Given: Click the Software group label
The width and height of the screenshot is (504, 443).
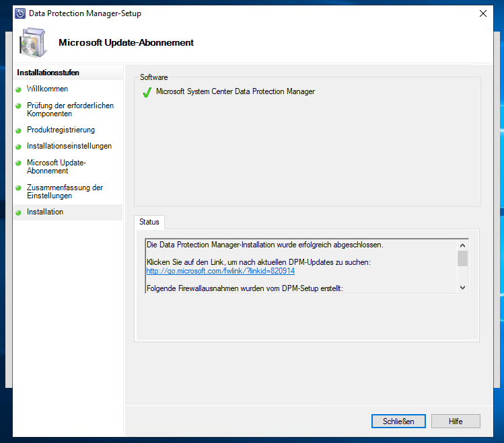Looking at the screenshot, I should pyautogui.click(x=153, y=77).
